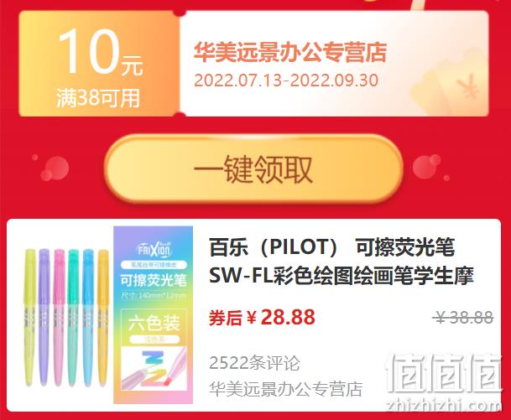
Task: Click the pink highlighter pen in the image
Action: [59, 318]
